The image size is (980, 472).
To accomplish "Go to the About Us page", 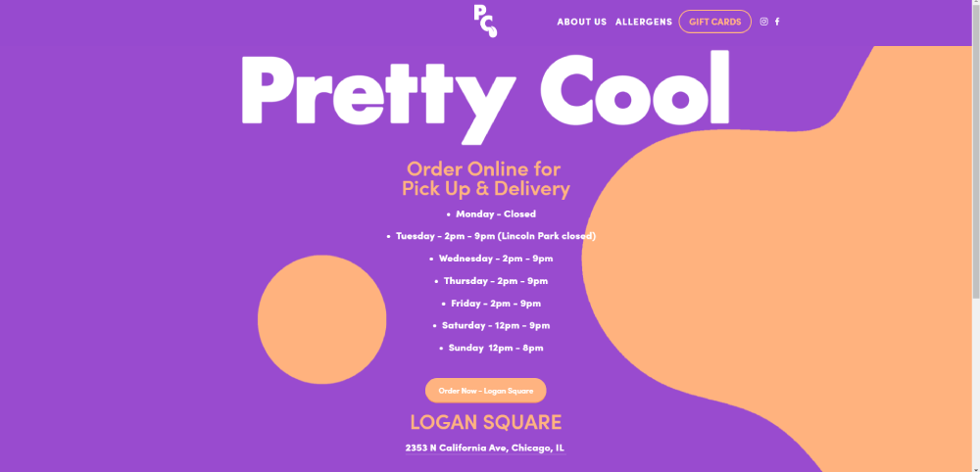I will (582, 22).
